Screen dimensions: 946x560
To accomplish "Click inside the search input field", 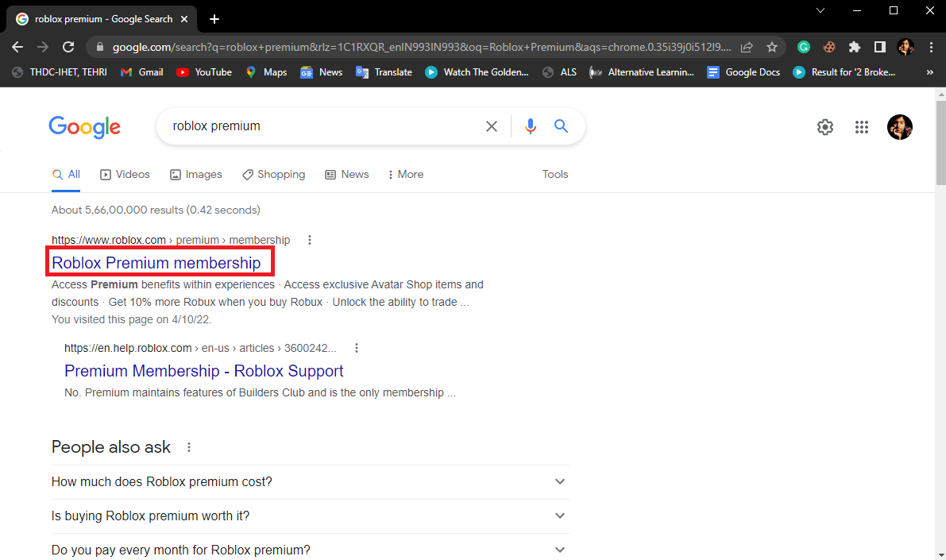I will (x=318, y=126).
